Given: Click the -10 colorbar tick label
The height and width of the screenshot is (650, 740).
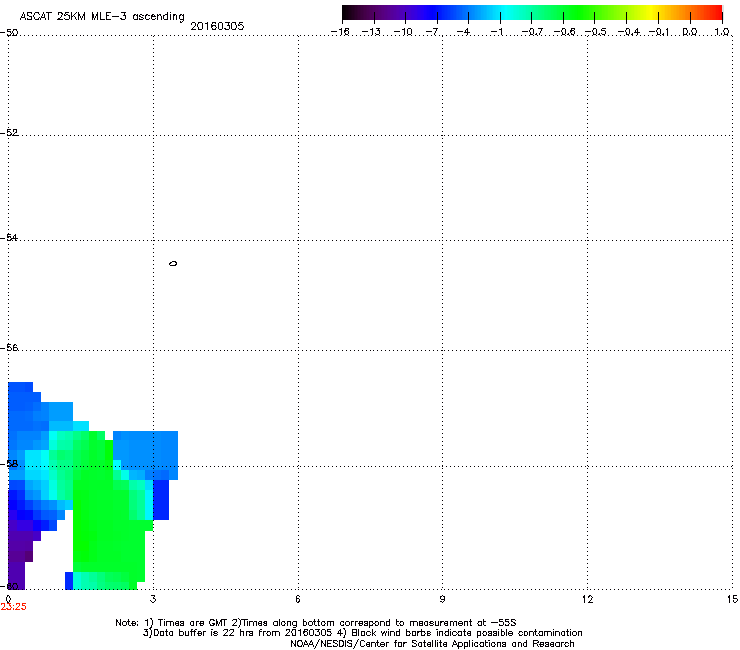Looking at the screenshot, I should 403,32.
